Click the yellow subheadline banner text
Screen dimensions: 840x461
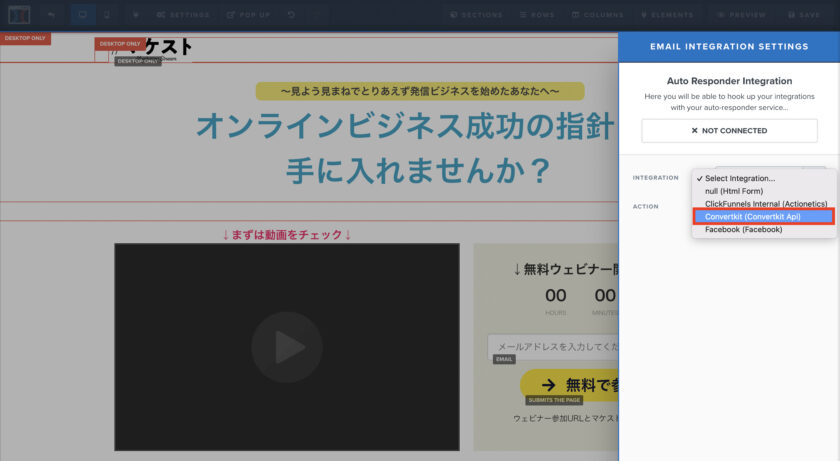[x=420, y=91]
